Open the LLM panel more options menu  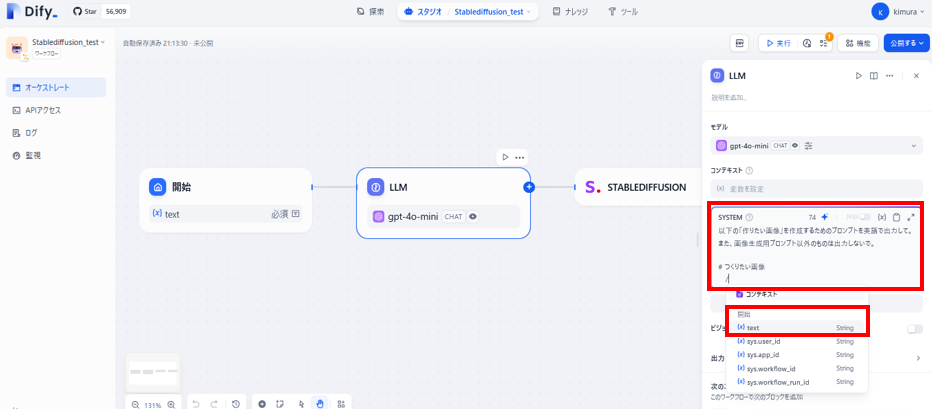890,75
